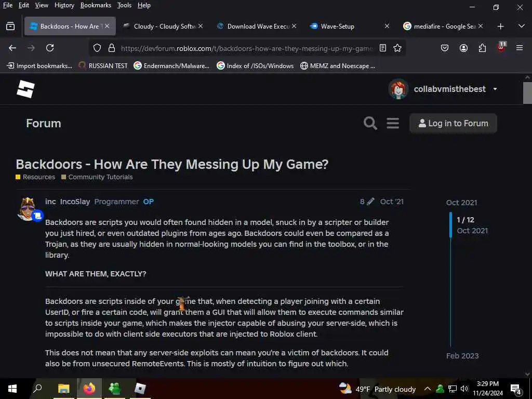This screenshot has width=532, height=399.
Task: Click Firefox icon in taskbar
Action: coord(89,389)
